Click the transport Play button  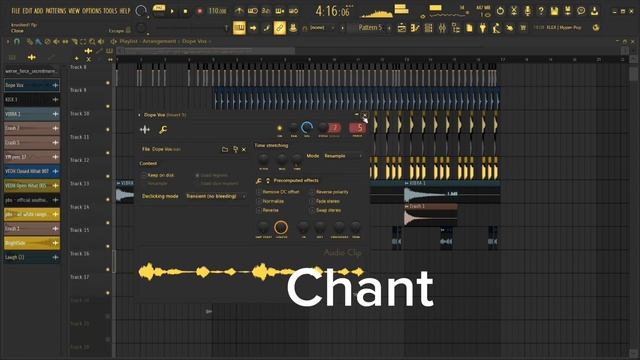[x=172, y=11]
